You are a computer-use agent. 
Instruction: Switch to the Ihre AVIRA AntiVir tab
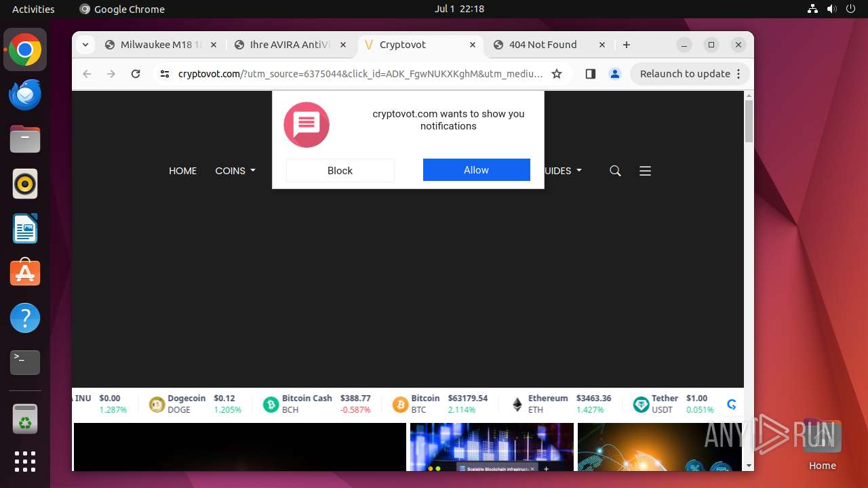coord(290,45)
